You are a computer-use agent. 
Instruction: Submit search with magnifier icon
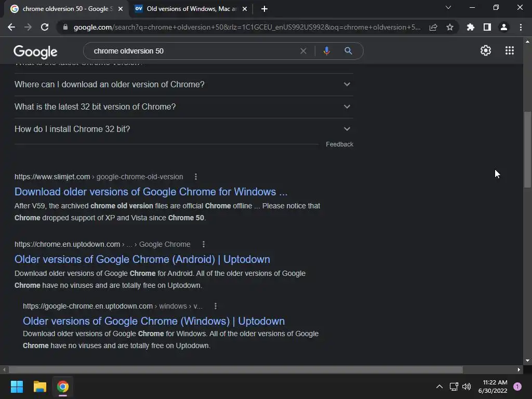pos(348,51)
